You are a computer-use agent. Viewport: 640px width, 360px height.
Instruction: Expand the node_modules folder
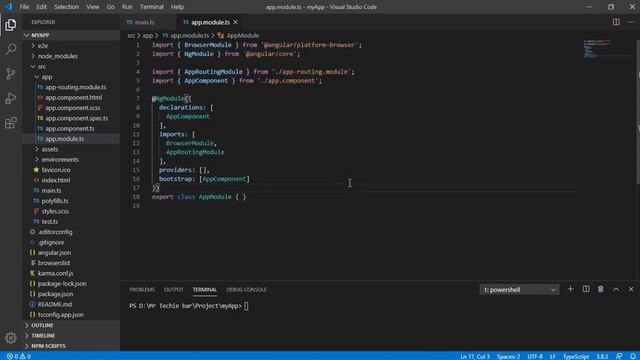coord(58,56)
